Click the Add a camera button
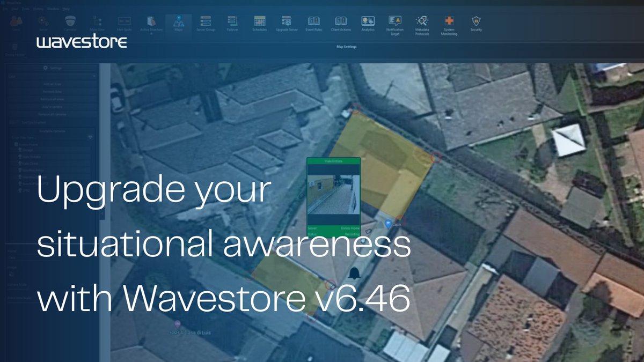This screenshot has height=362, width=644. (52, 107)
